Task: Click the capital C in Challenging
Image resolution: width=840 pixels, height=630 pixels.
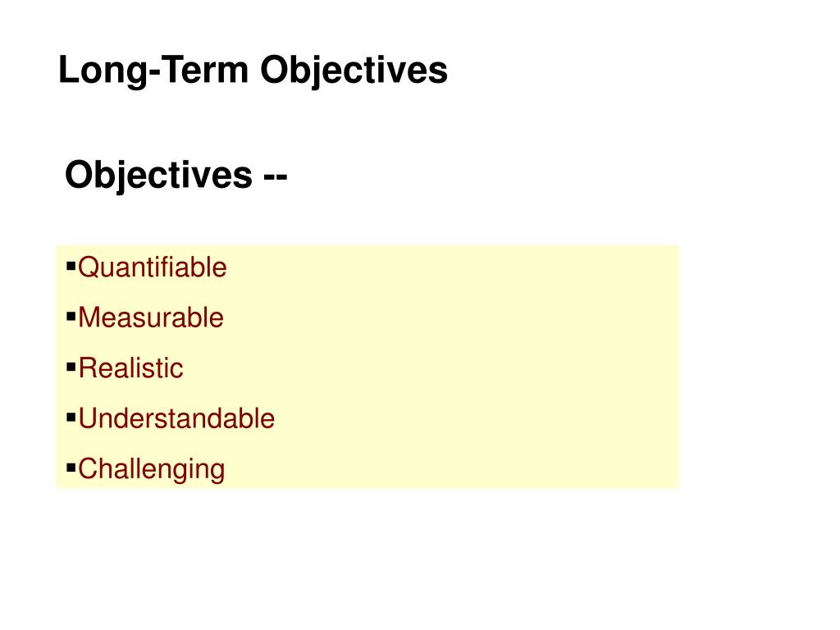Action: click(x=88, y=468)
